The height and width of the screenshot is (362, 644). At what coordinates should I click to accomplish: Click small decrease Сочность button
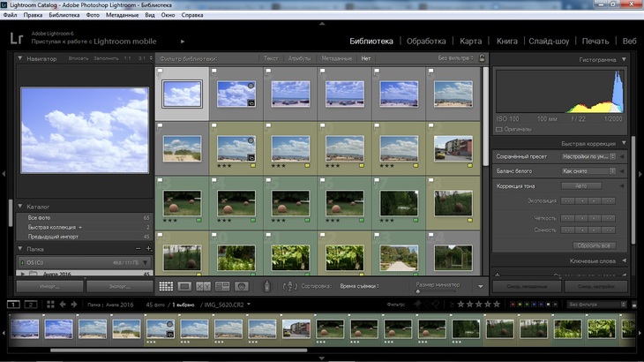tap(581, 230)
